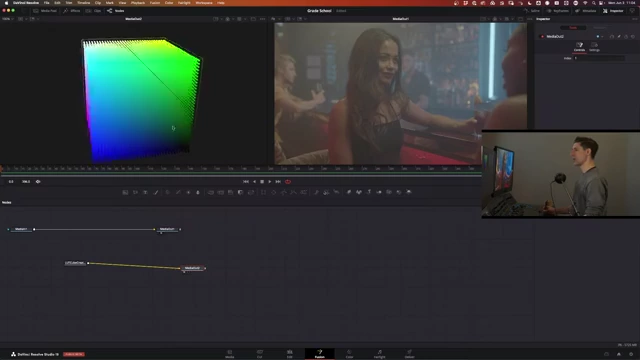Image resolution: width=640 pixels, height=360 pixels.
Task: Add a Transform node from toolbar
Action: pyautogui.click(x=251, y=192)
